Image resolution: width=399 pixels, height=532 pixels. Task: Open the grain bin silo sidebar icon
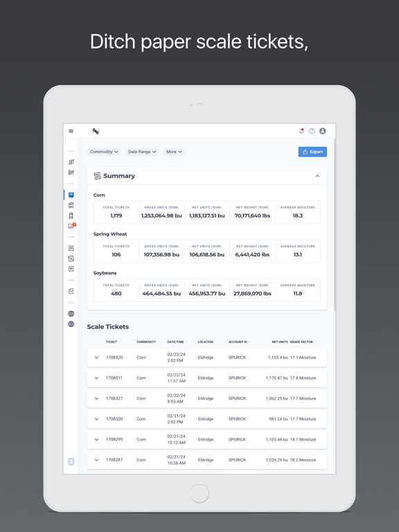pos(71,215)
